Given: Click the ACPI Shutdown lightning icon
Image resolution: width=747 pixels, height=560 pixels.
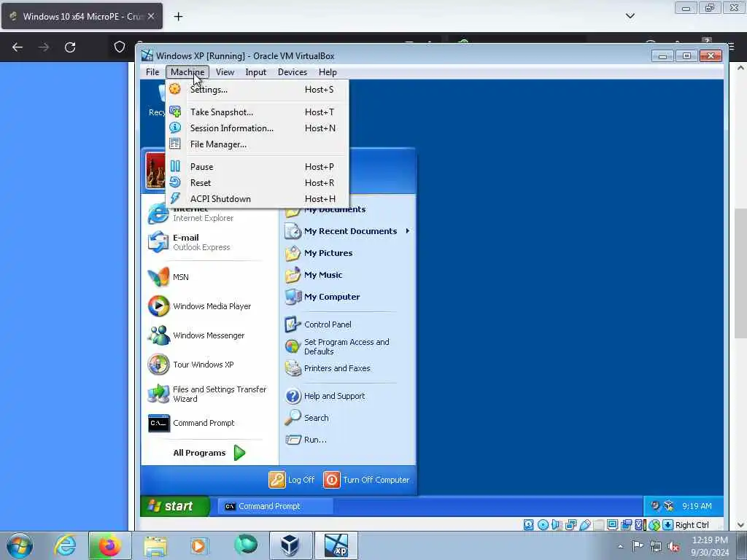Looking at the screenshot, I should (175, 198).
